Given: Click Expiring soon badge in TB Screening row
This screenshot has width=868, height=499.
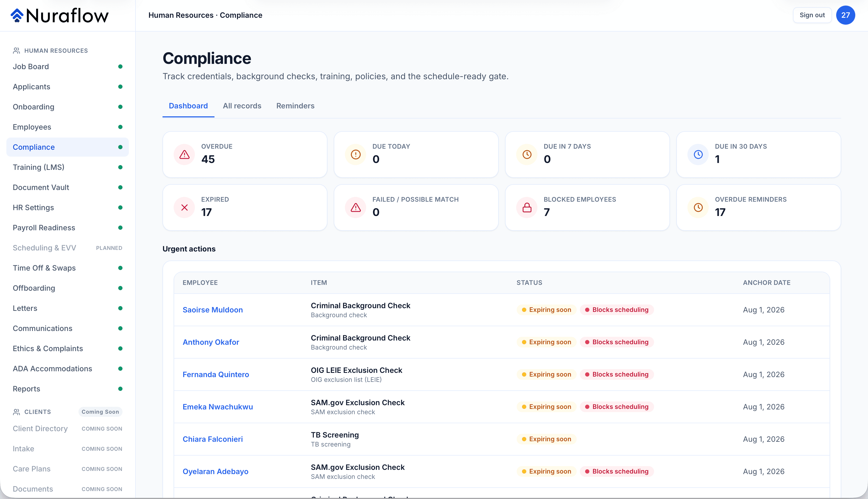Looking at the screenshot, I should point(546,439).
